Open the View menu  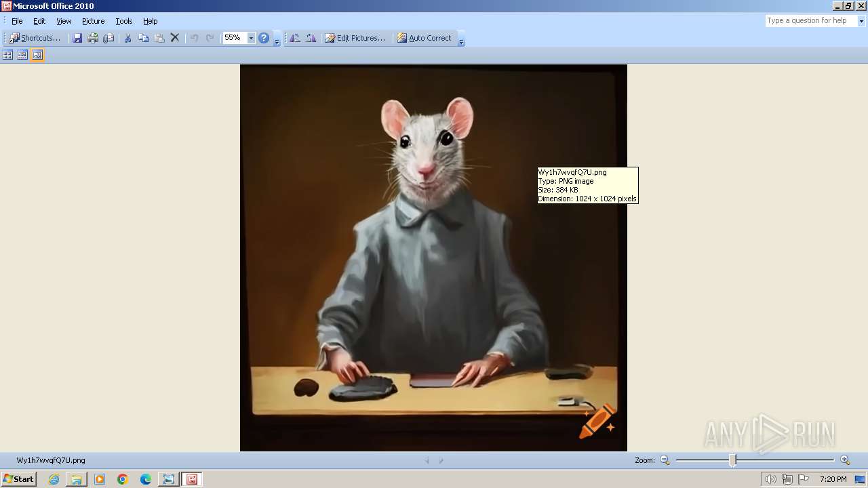64,21
